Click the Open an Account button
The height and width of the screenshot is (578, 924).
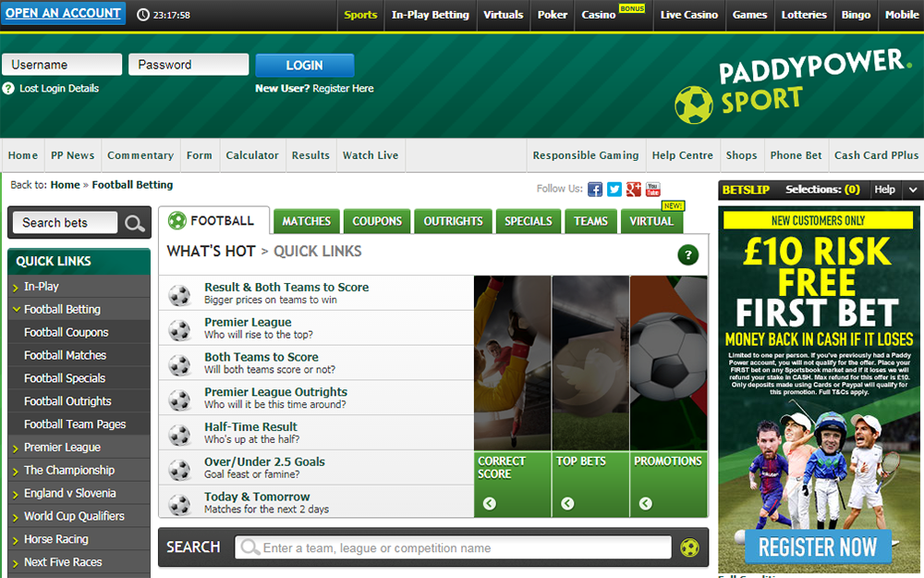click(x=63, y=13)
